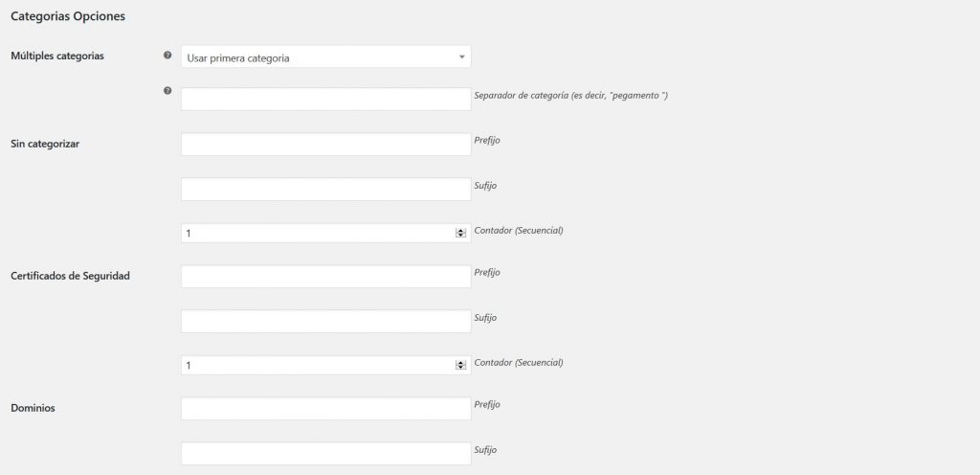This screenshot has width=980, height=475.
Task: Select the Certificados de Seguridad Contador field
Action: click(316, 365)
